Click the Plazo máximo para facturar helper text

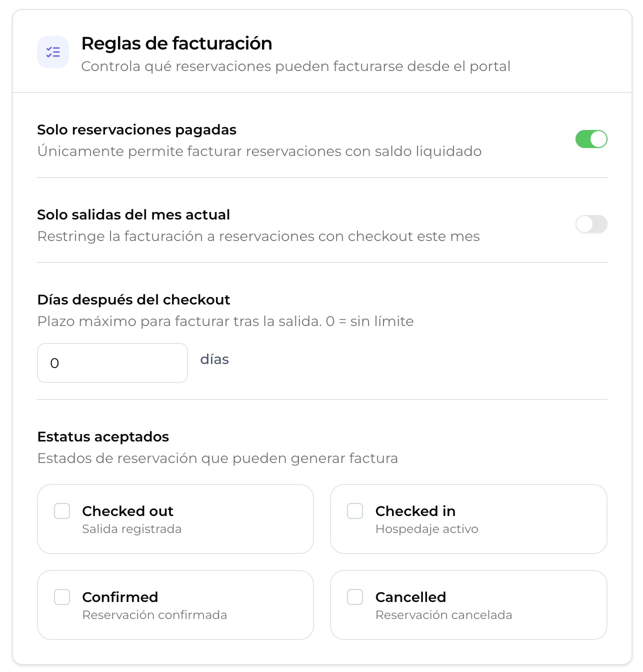click(x=225, y=321)
